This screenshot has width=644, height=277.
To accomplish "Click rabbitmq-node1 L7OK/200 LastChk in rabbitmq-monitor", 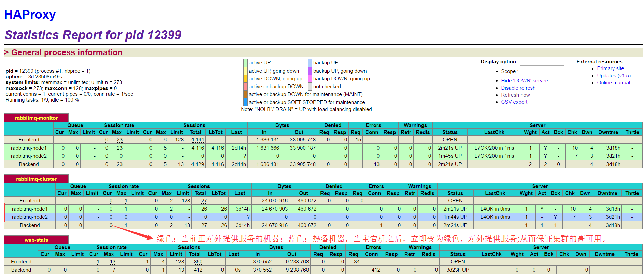I will [x=494, y=148].
